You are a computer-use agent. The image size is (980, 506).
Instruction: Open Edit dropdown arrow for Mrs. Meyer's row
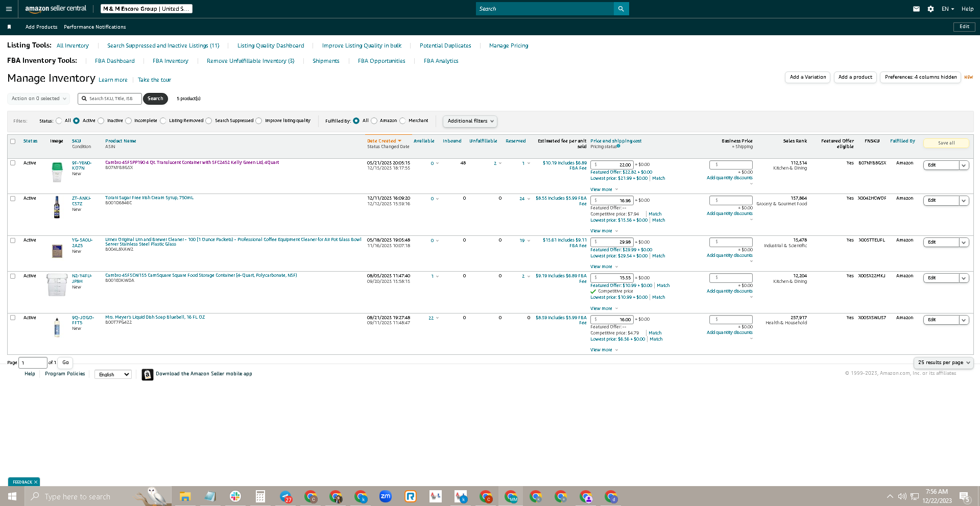964,320
